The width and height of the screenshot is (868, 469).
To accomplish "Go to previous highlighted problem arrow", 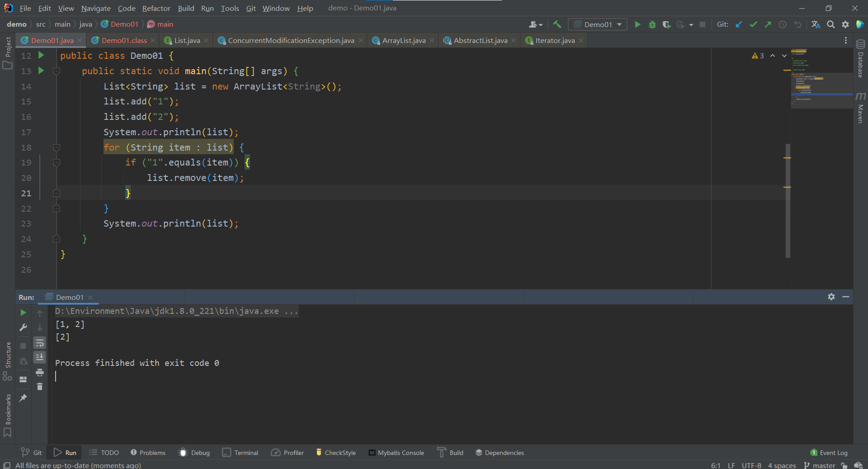I will click(773, 56).
